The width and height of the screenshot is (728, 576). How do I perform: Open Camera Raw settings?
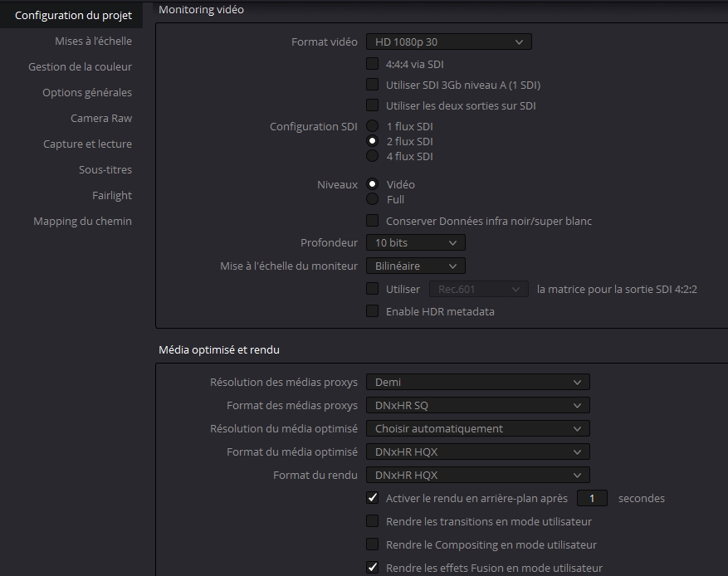click(101, 119)
